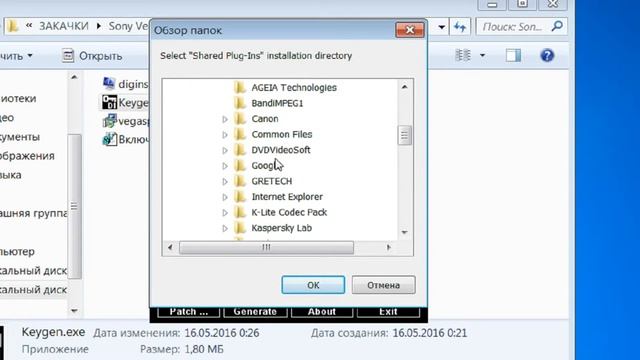Click the K-Lite Codec Pack folder icon
This screenshot has height=360, width=640.
click(240, 212)
